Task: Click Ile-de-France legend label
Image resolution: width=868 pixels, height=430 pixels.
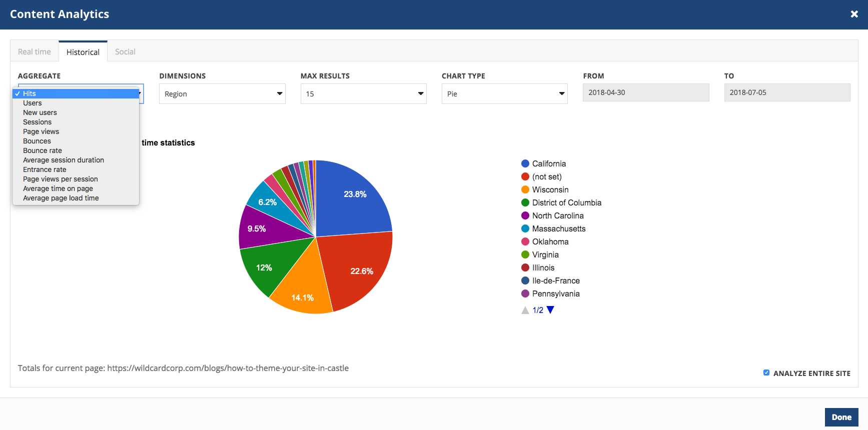Action: point(556,280)
